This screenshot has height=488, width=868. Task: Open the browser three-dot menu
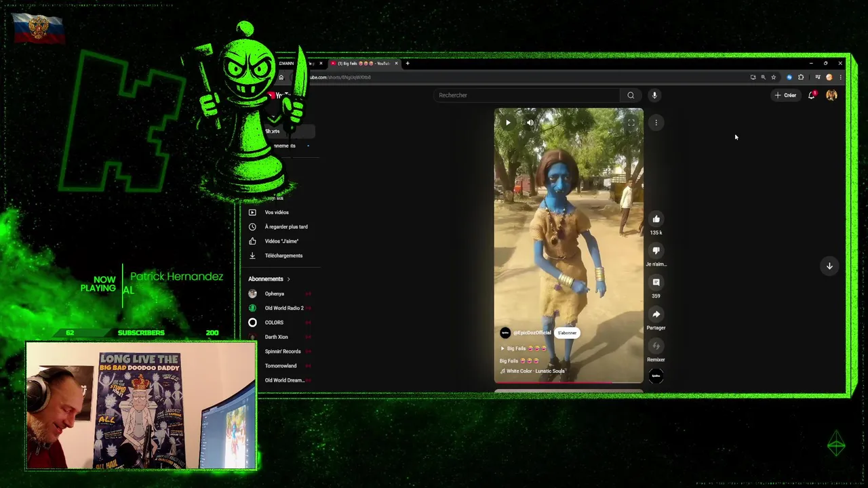[x=840, y=77]
